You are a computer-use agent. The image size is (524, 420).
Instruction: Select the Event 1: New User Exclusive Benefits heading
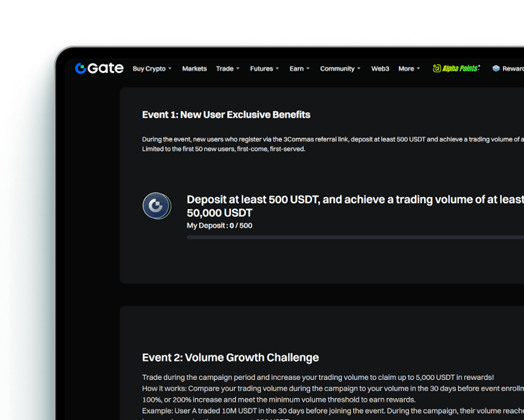[226, 115]
